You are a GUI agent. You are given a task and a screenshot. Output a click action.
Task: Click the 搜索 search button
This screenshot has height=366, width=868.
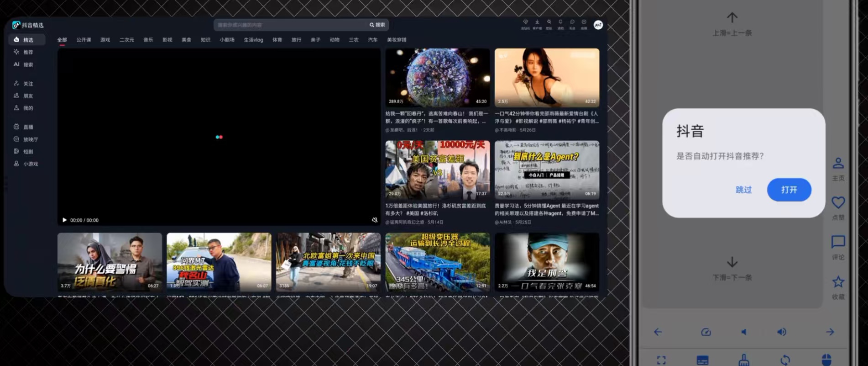click(377, 25)
